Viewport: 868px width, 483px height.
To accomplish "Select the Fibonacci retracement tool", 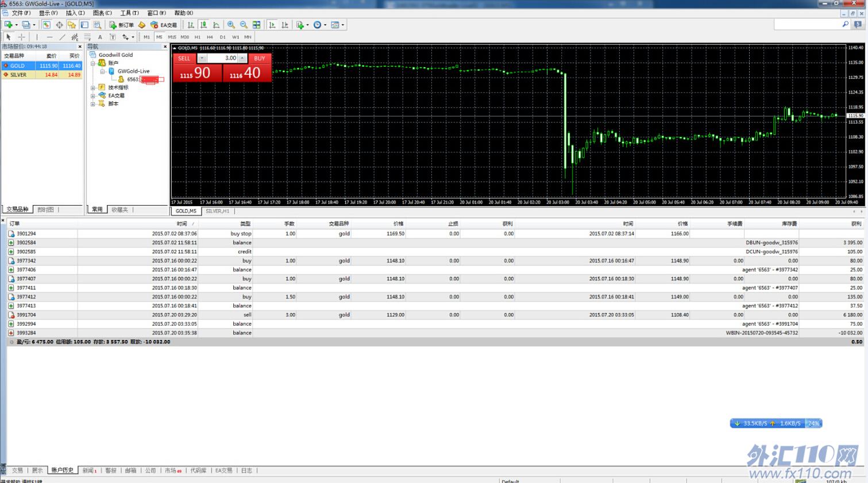I will (87, 37).
